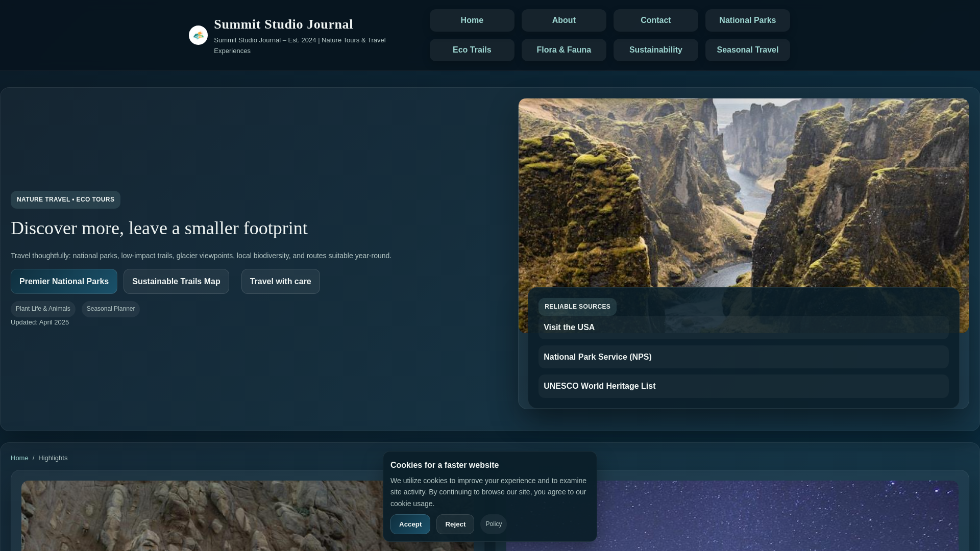The width and height of the screenshot is (980, 551).
Task: Reject cookies in the banner
Action: pyautogui.click(x=455, y=524)
